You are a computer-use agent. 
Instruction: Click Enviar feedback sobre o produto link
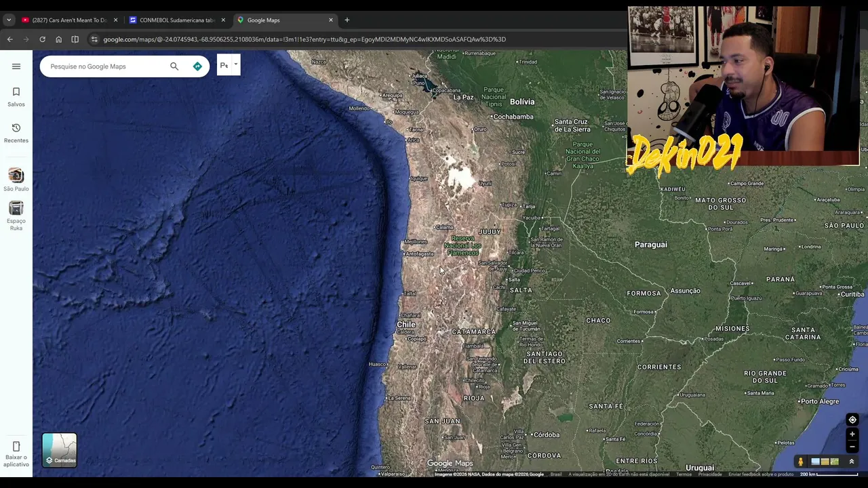761,474
